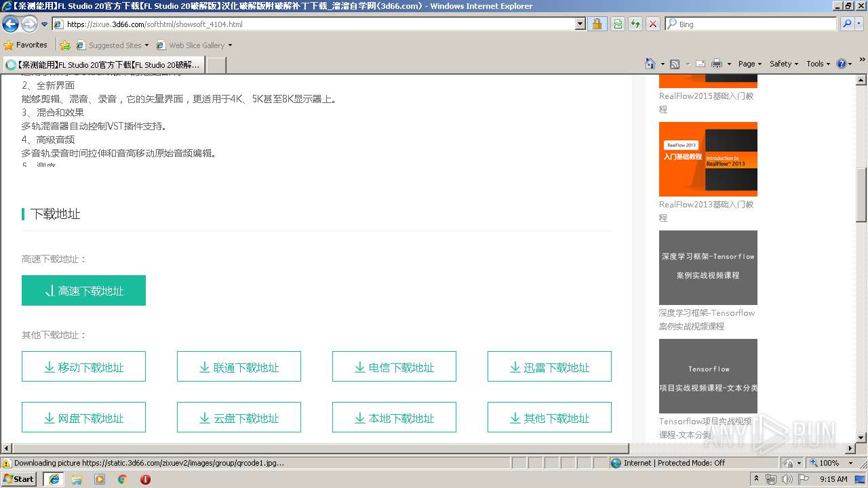868x488 pixels.
Task: Refresh the page with the Refresh icon
Action: coord(635,24)
